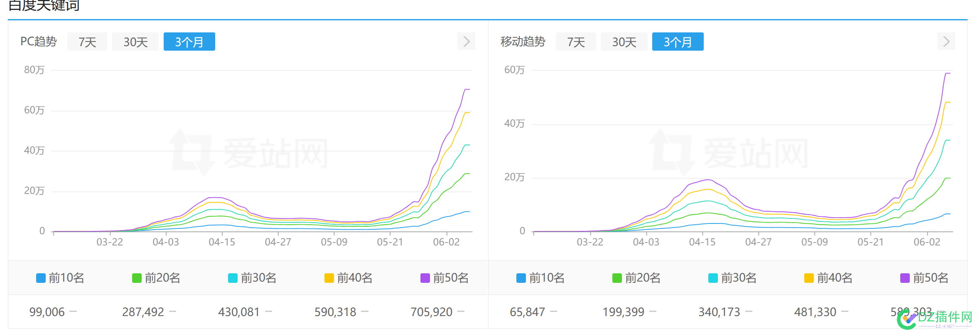Click the 04-15 date on PC chart
980x336 pixels.
(222, 242)
